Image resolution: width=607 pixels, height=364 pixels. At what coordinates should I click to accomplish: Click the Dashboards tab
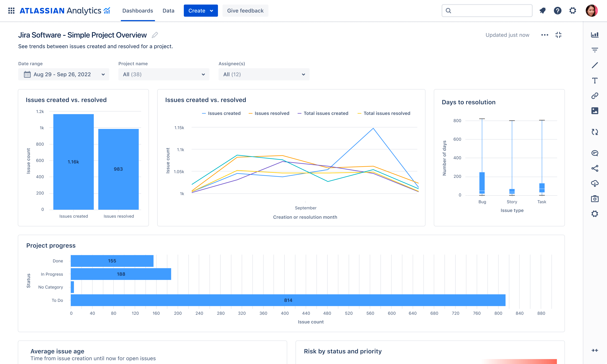tap(138, 10)
